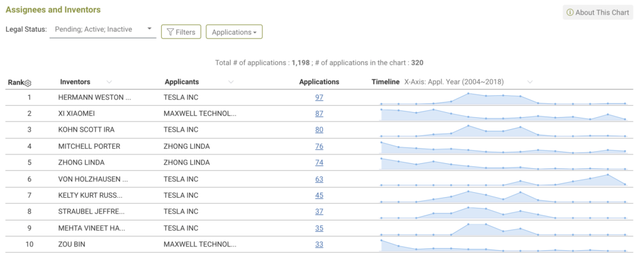Click HERMANN WESTON's timeline sparkline
The width and height of the screenshot is (644, 264).
(503, 99)
